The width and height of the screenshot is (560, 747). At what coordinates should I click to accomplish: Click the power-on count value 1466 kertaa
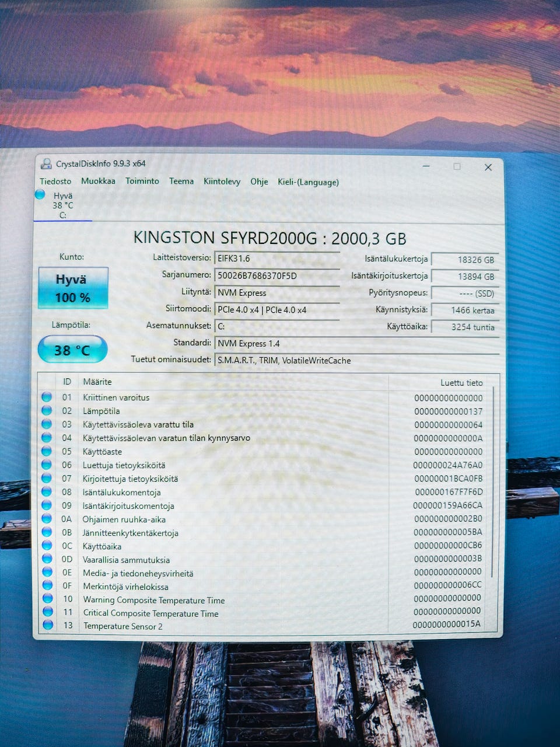(x=465, y=310)
